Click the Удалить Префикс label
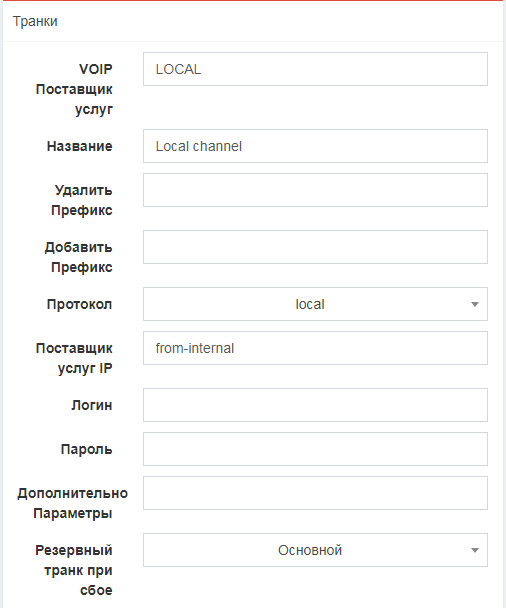Viewport: 506px width, 608px height. (82, 200)
